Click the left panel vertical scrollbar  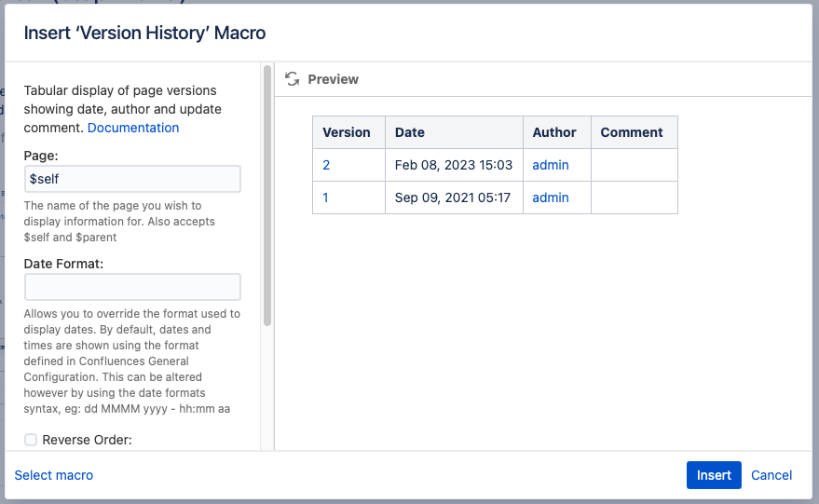click(267, 196)
